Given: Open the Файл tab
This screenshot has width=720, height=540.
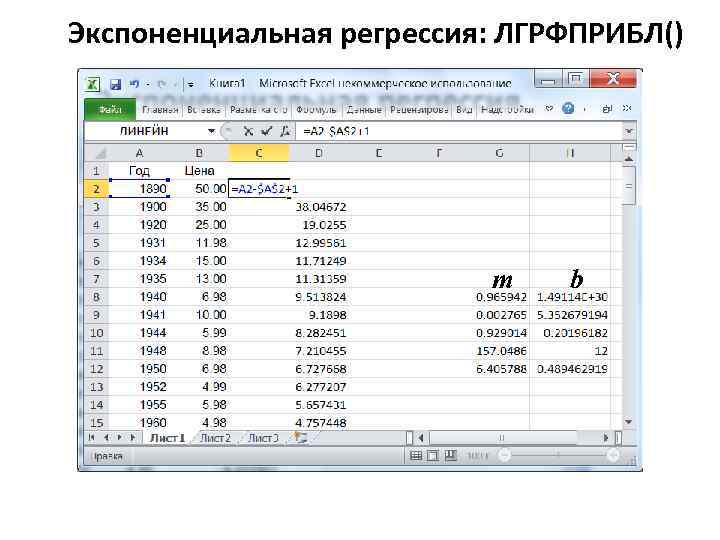Looking at the screenshot, I should tap(110, 109).
